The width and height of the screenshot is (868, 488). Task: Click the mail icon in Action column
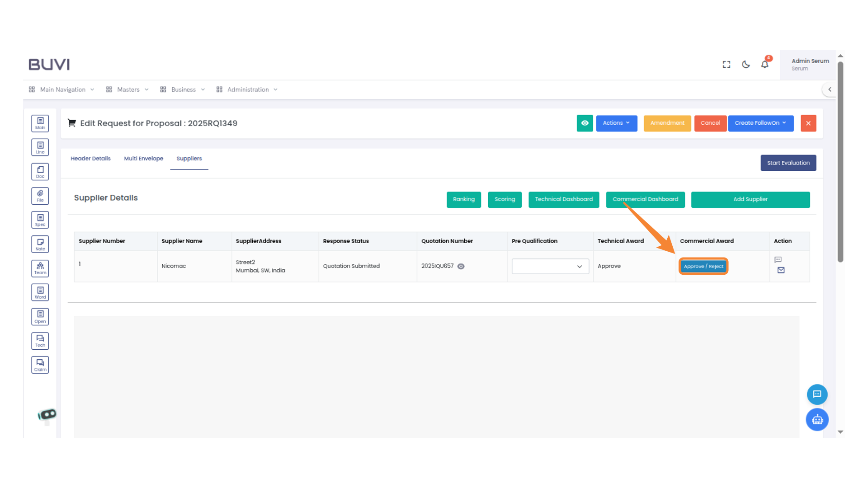click(781, 270)
